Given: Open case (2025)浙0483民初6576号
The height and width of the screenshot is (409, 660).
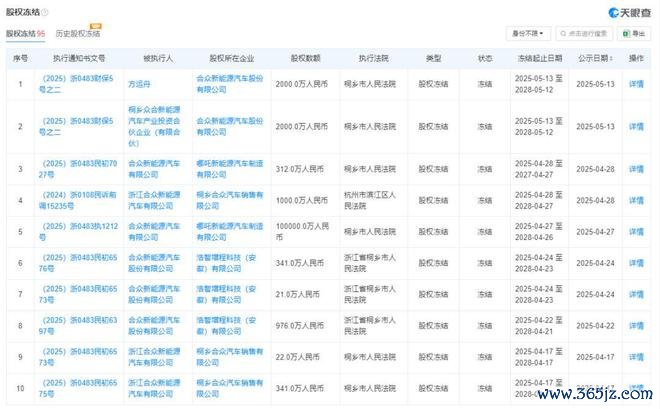Looking at the screenshot, I should point(78,263).
